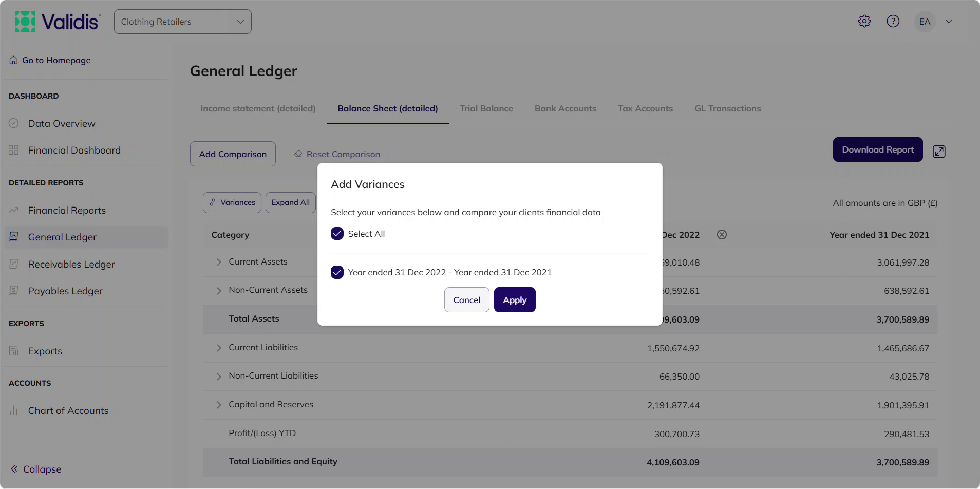980x489 pixels.
Task: Expand the user account chevron
Action: 949,22
